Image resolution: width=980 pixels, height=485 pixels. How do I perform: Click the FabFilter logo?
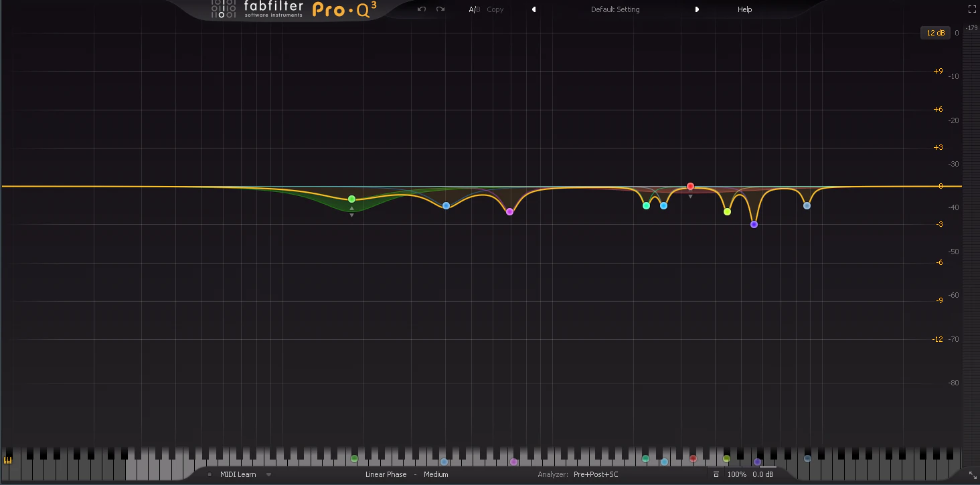click(256, 9)
